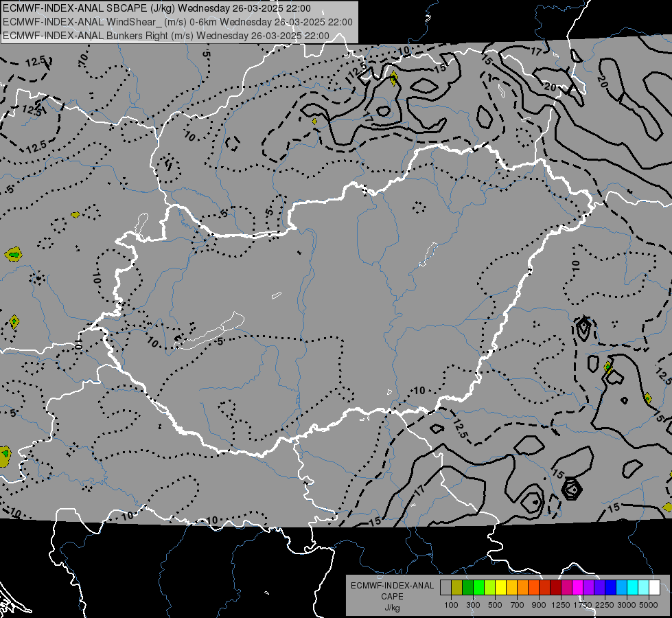Pick the pure blue legend swatch
This screenshot has width=672, height=618.
(611, 588)
